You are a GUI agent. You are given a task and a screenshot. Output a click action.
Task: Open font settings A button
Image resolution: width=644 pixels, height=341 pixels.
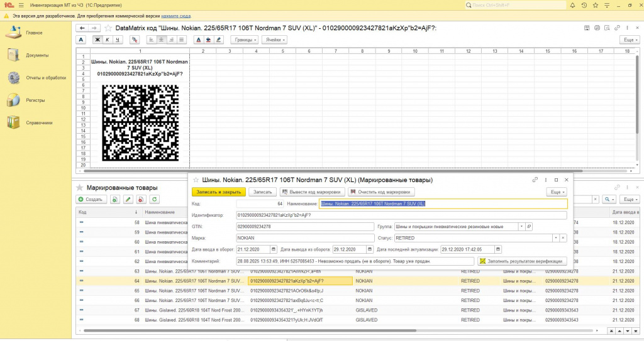coord(81,40)
